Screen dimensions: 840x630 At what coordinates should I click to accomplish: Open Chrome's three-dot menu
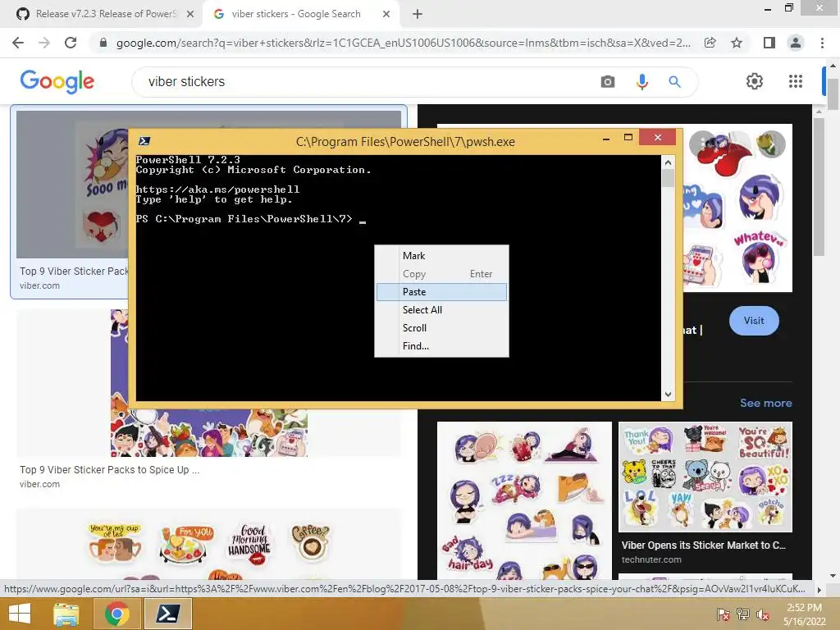click(x=822, y=43)
